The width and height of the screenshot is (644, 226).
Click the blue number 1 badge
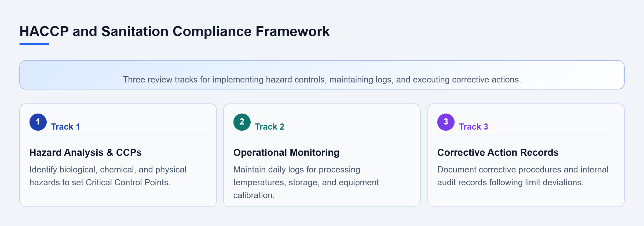coord(38,122)
